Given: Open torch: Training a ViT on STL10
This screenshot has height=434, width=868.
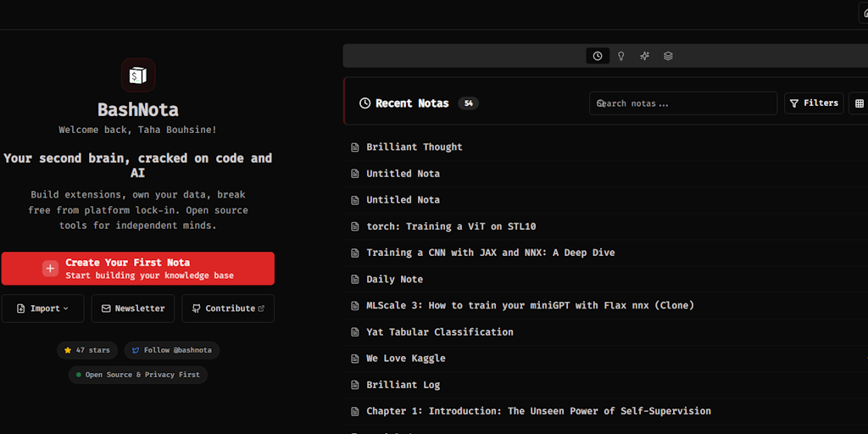Looking at the screenshot, I should click(x=451, y=226).
